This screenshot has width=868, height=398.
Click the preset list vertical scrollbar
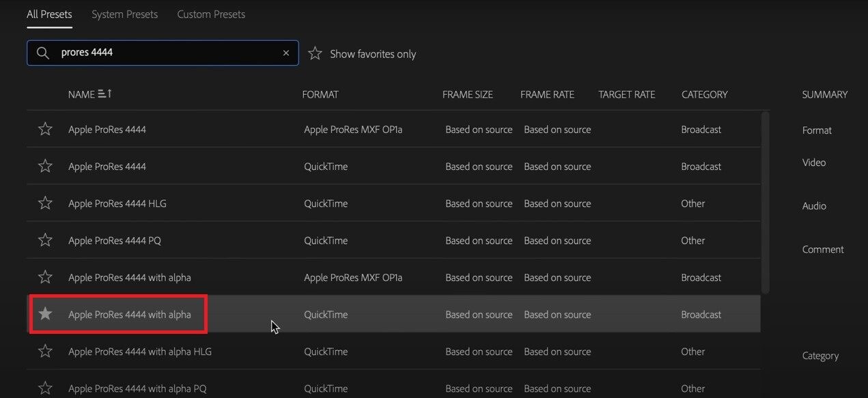(765, 203)
